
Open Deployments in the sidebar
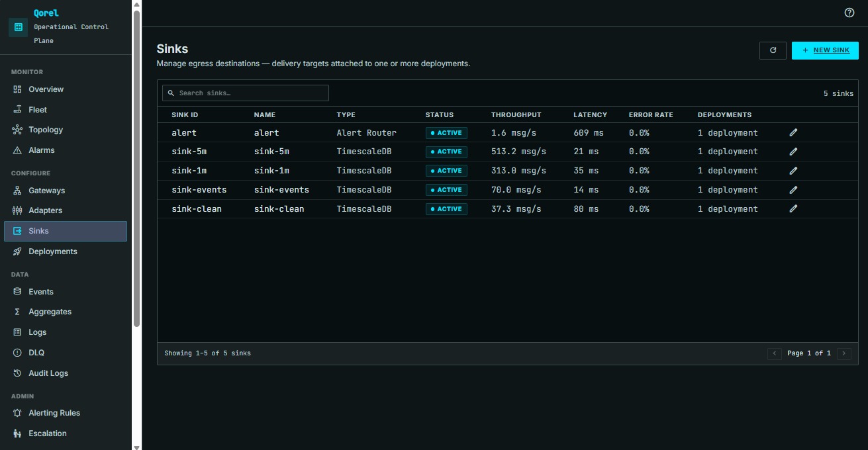tap(66, 251)
